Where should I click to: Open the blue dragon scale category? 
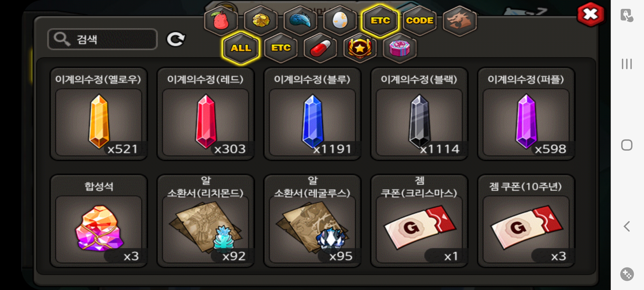(x=301, y=21)
